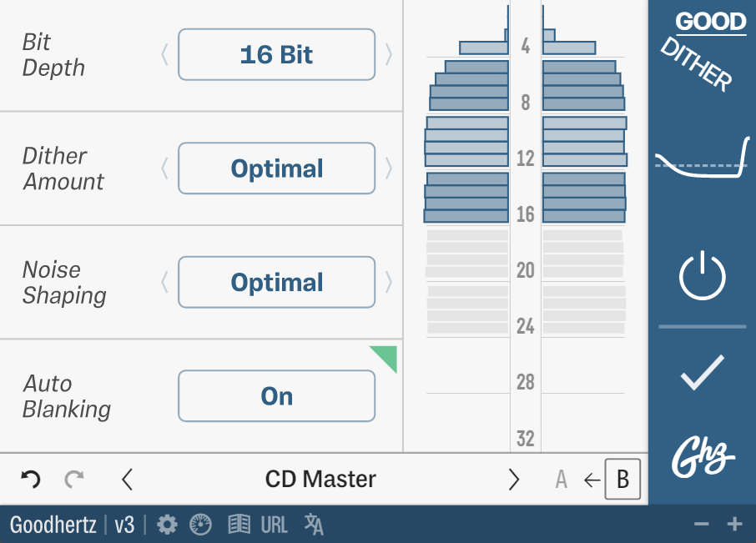Click the right channel bit meter
Viewport: 756px width, 543px height.
click(584, 168)
